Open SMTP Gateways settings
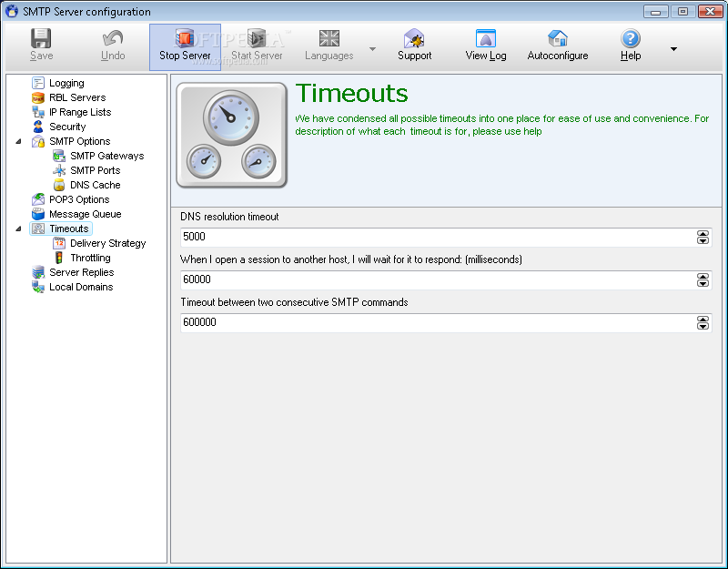 107,156
